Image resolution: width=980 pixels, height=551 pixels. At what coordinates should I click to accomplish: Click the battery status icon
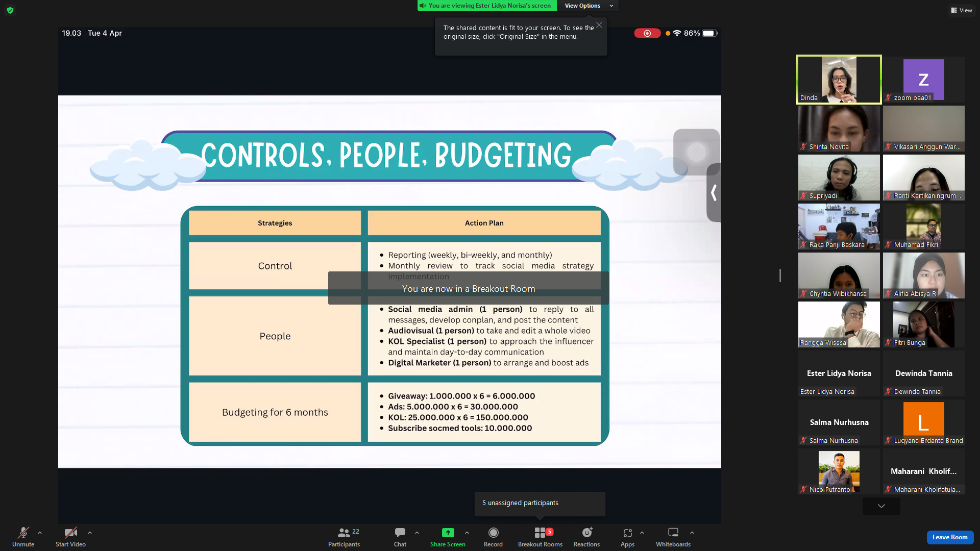(710, 33)
